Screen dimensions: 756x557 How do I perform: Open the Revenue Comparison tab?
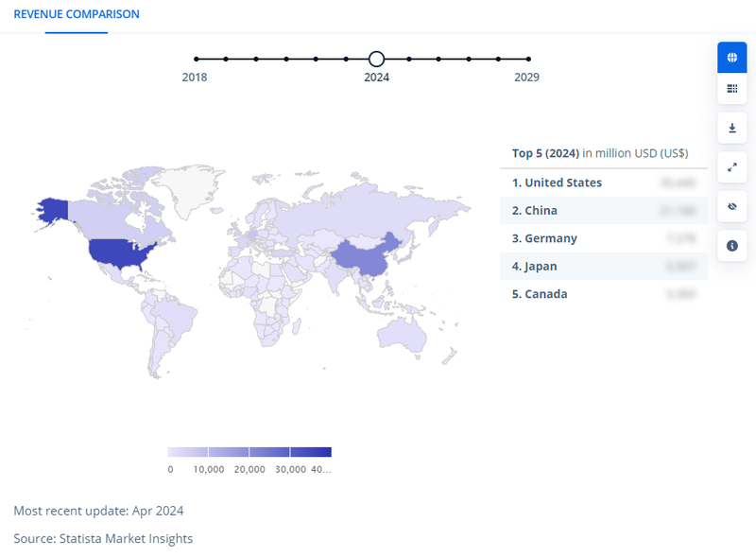[77, 15]
